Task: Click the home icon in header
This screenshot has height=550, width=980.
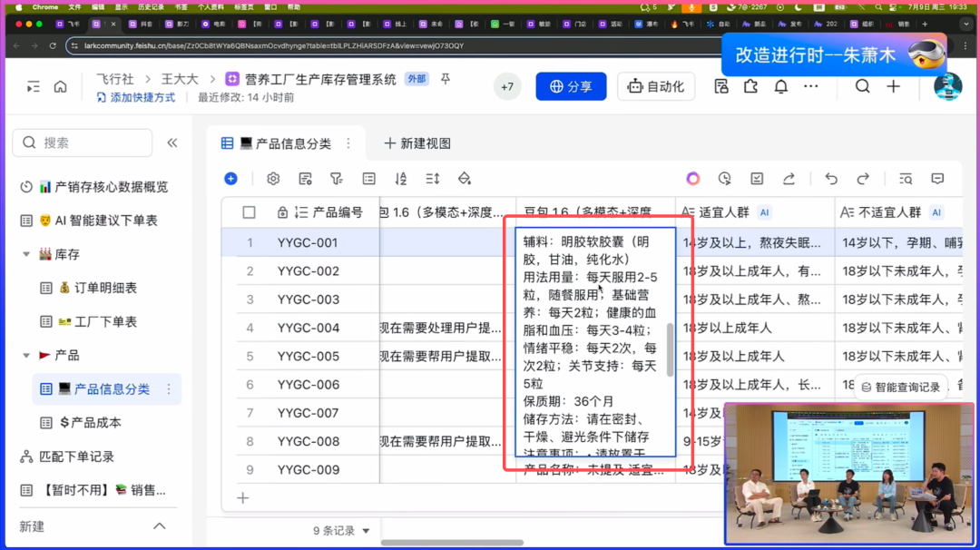Action: (x=60, y=87)
